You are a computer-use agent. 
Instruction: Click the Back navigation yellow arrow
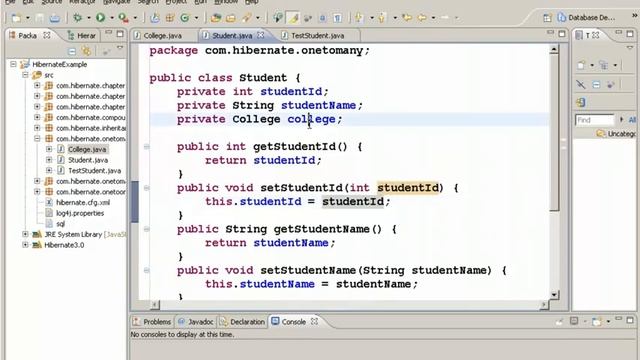click(422, 18)
